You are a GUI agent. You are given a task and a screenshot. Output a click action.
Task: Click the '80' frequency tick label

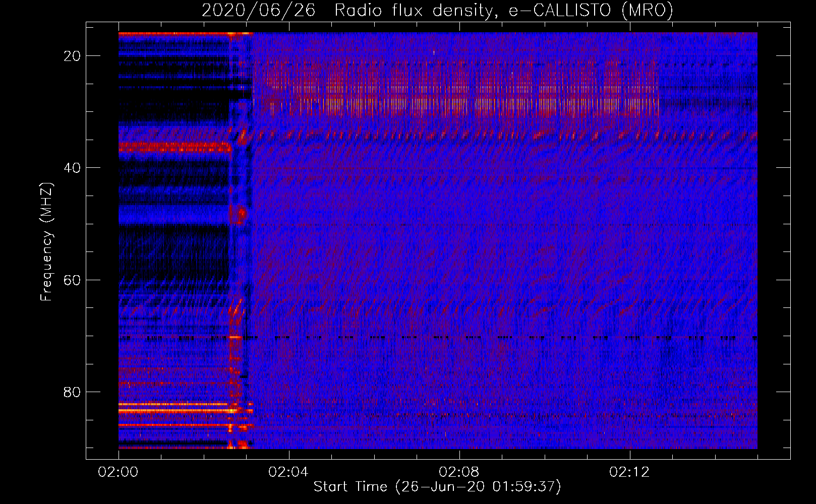tap(72, 392)
